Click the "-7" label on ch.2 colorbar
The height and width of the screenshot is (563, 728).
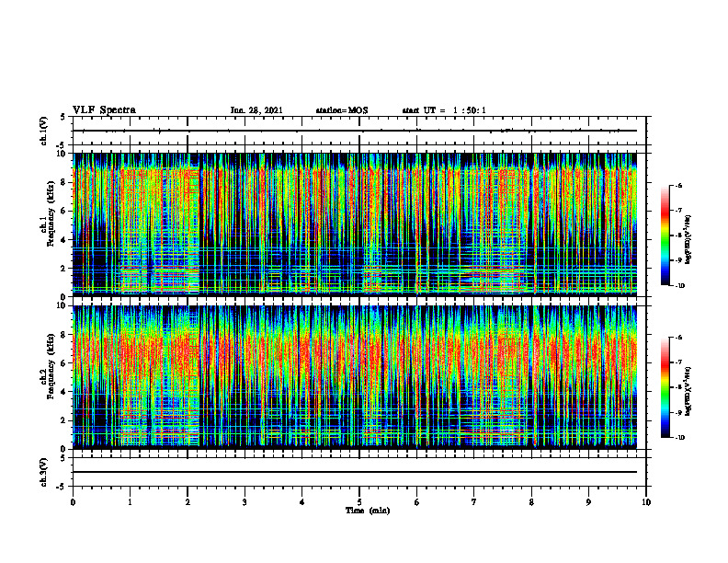[678, 362]
